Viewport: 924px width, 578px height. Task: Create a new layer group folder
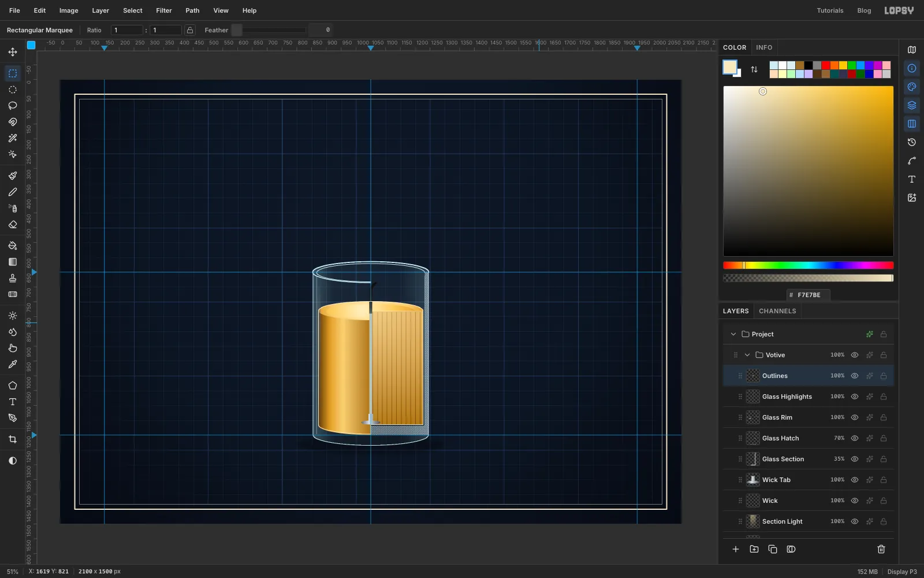[x=754, y=549]
